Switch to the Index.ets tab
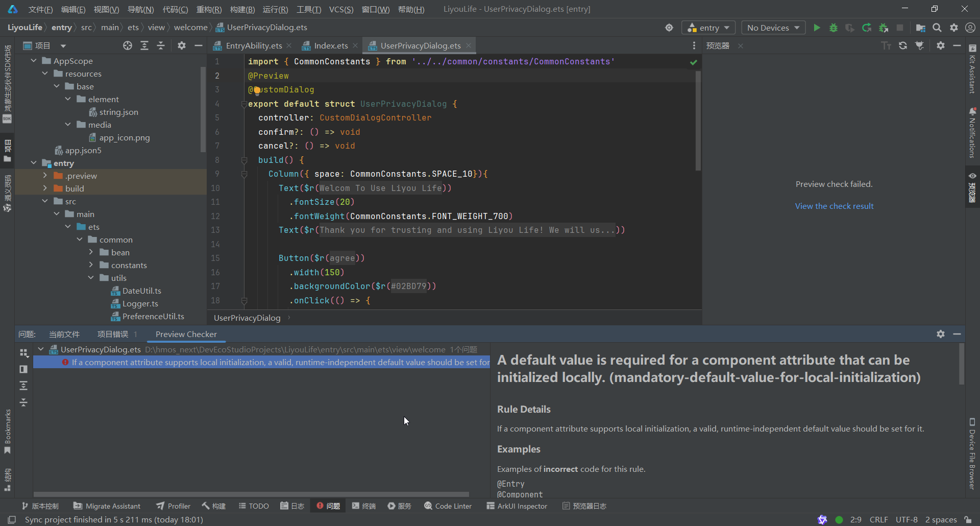The image size is (980, 526). (331, 45)
